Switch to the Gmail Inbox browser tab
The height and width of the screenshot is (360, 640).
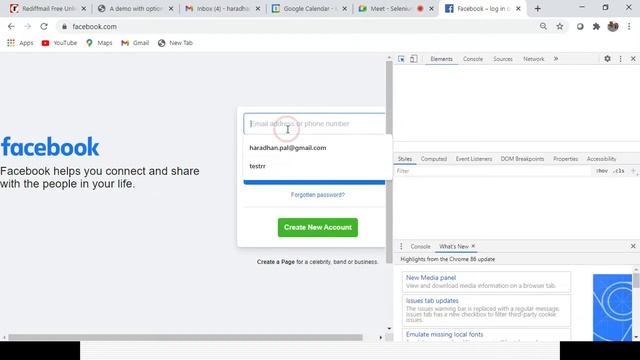[x=222, y=8]
